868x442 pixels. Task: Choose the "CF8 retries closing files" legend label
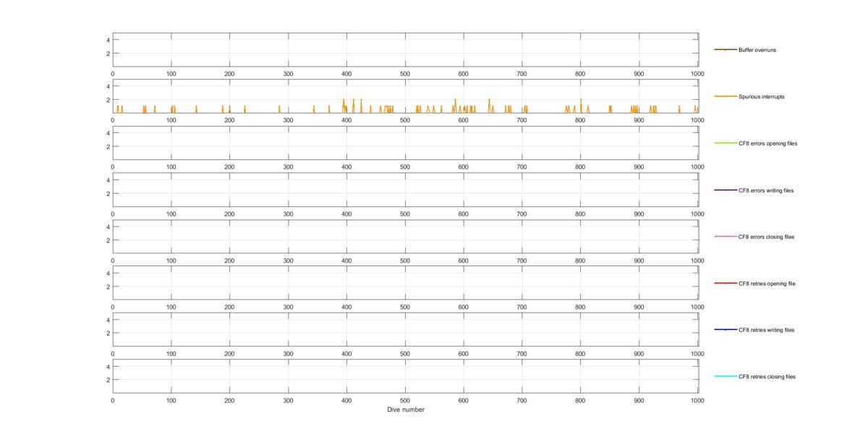767,377
